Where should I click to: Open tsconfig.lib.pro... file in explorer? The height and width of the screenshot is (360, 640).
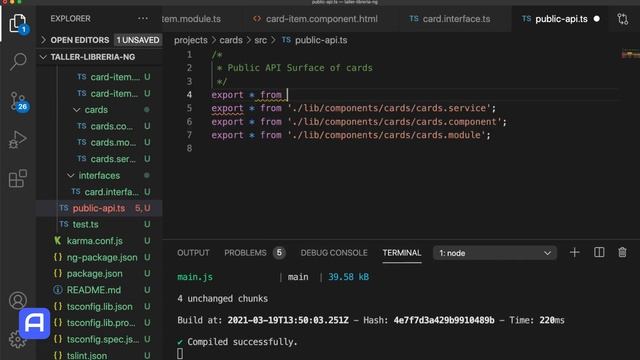101,323
